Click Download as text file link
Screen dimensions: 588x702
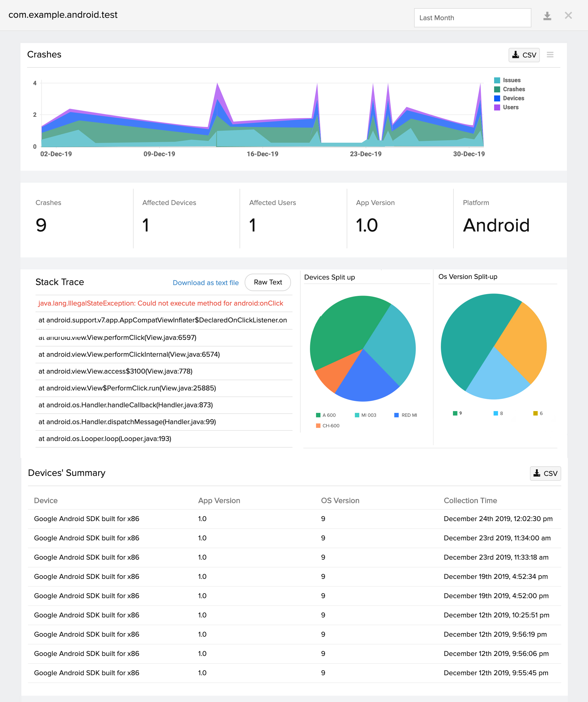[206, 283]
